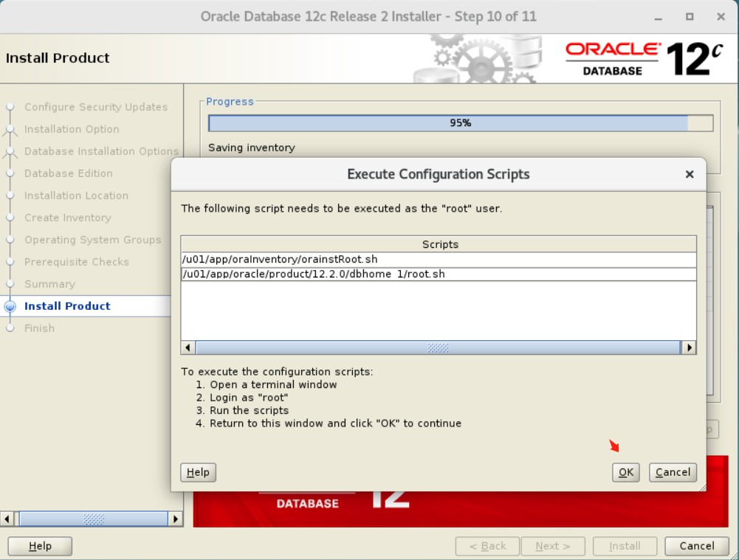This screenshot has height=560, width=739.
Task: Select Database Edition step
Action: coord(69,173)
